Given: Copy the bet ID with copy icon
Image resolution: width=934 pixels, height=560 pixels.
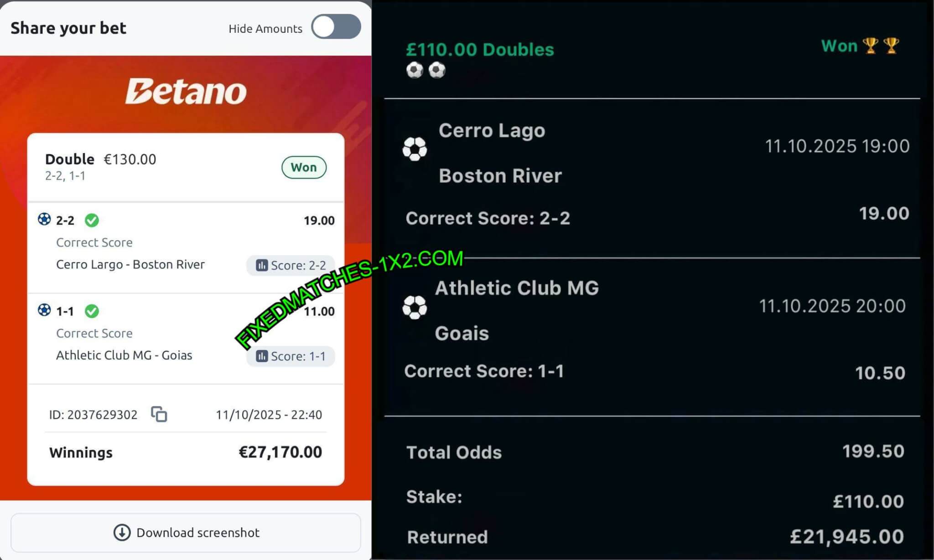Looking at the screenshot, I should (159, 414).
